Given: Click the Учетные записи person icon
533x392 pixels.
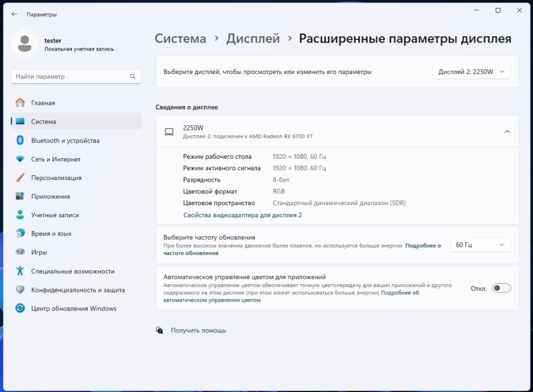Looking at the screenshot, I should pyautogui.click(x=20, y=215).
